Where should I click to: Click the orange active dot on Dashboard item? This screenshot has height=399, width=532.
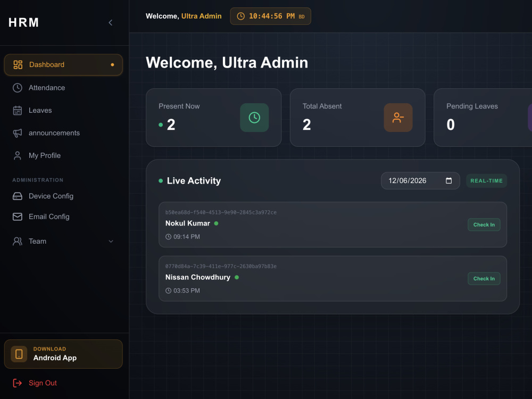(112, 65)
